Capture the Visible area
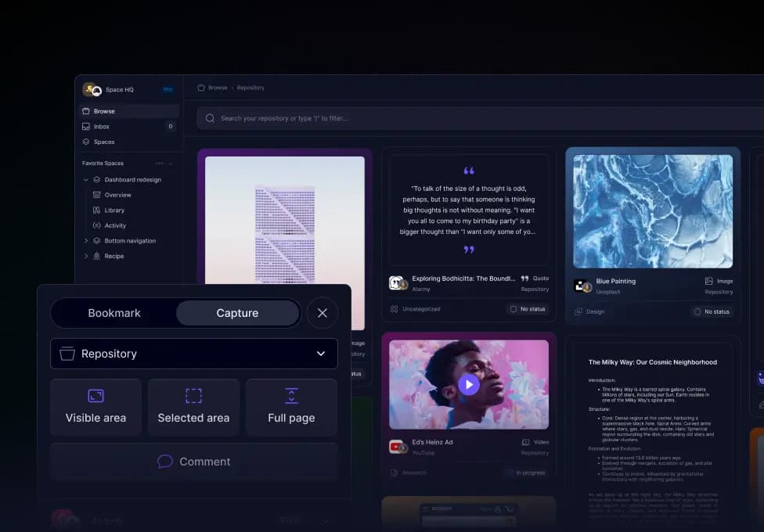The height and width of the screenshot is (532, 764). click(96, 407)
